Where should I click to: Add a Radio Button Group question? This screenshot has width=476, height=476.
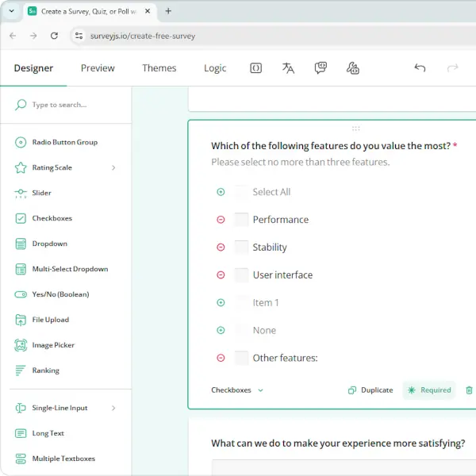[x=66, y=142]
